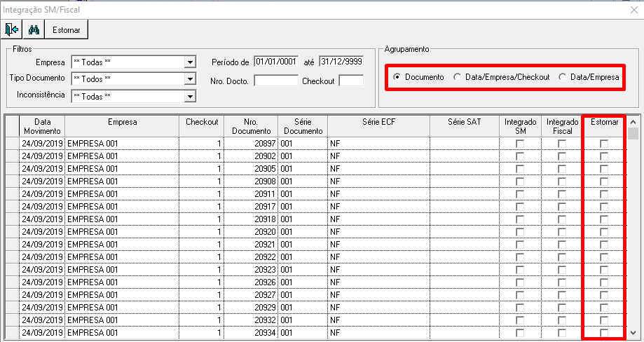Click document number 20920 cell
The width and height of the screenshot is (644, 342).
tap(252, 231)
